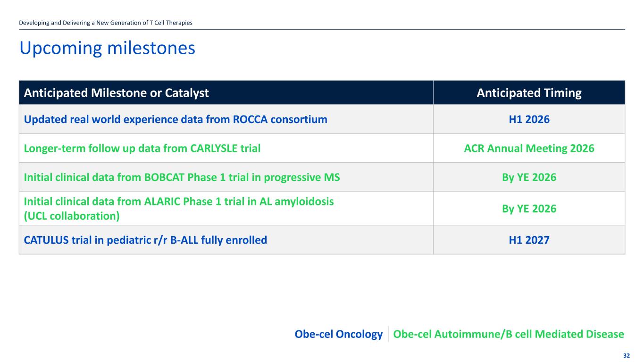
Task: Click the "Obe-cel Oncology" legend label
Action: (338, 334)
